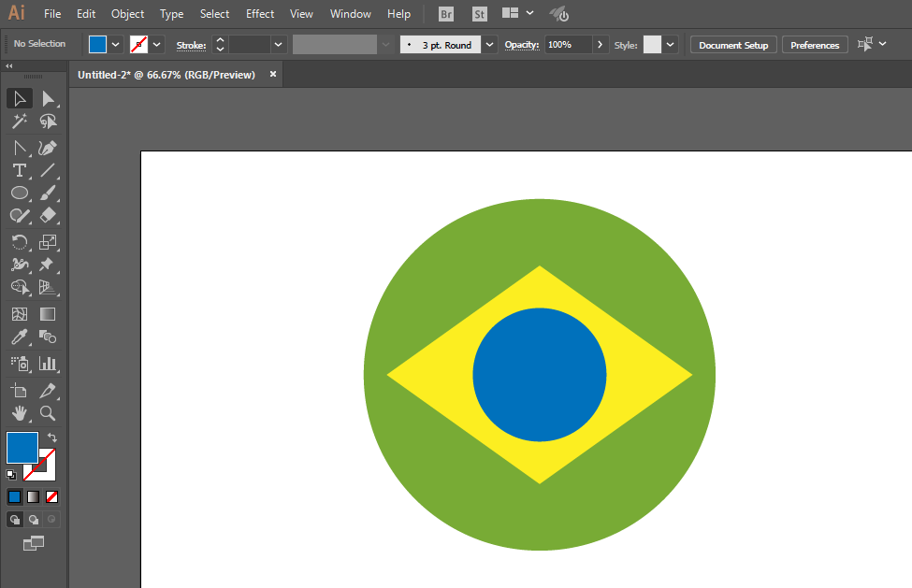
Task: Choose the Hand tool
Action: click(20, 413)
